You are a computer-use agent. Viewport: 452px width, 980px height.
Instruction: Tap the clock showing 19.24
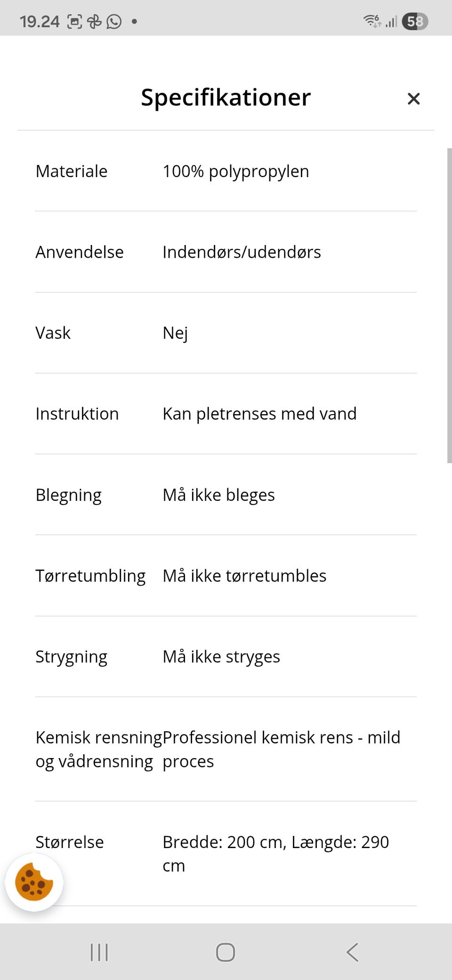[x=40, y=21]
